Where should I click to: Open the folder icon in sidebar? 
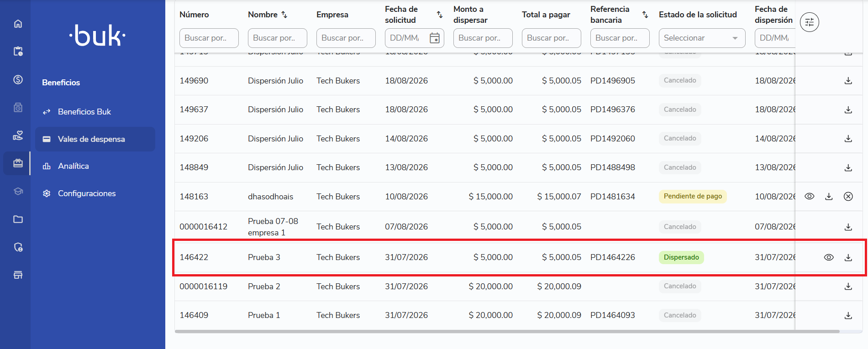(x=18, y=219)
